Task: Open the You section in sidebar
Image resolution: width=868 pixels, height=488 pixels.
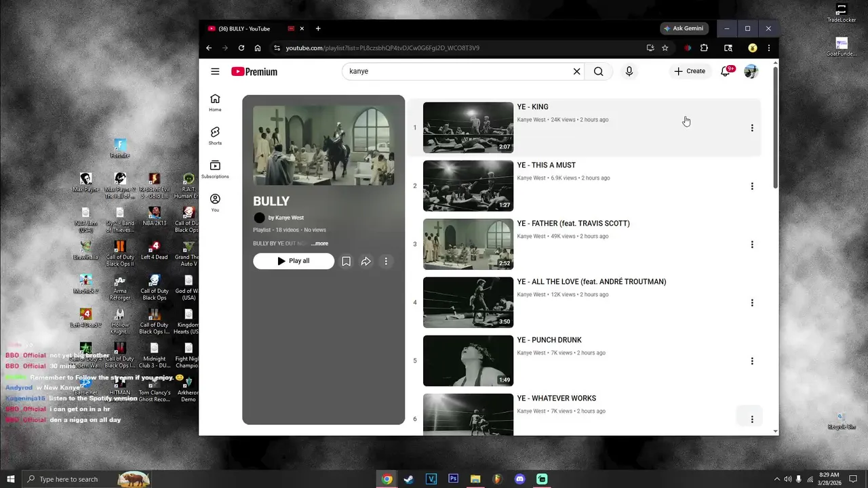Action: pyautogui.click(x=215, y=203)
